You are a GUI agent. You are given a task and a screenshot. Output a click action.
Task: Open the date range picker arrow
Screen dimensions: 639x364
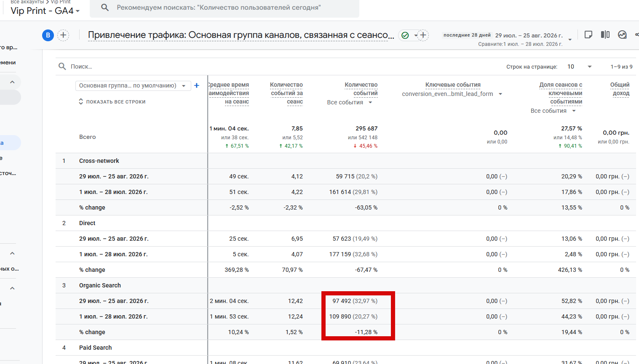pyautogui.click(x=570, y=40)
